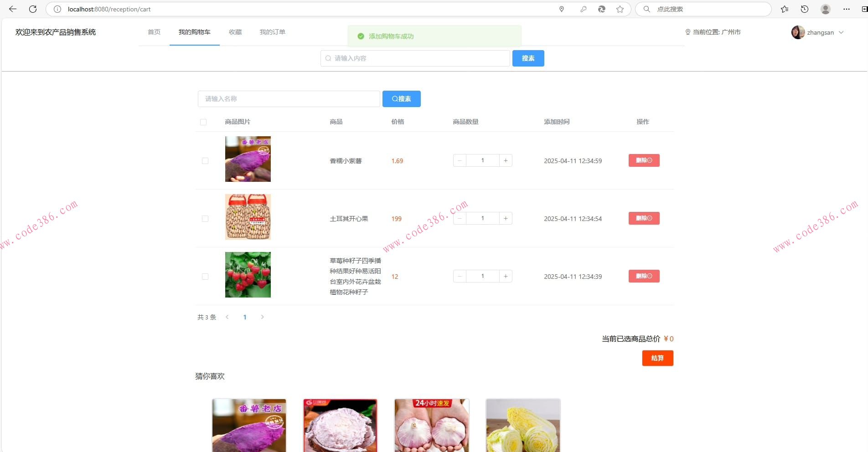Expand the zhangsan account dropdown

click(842, 32)
